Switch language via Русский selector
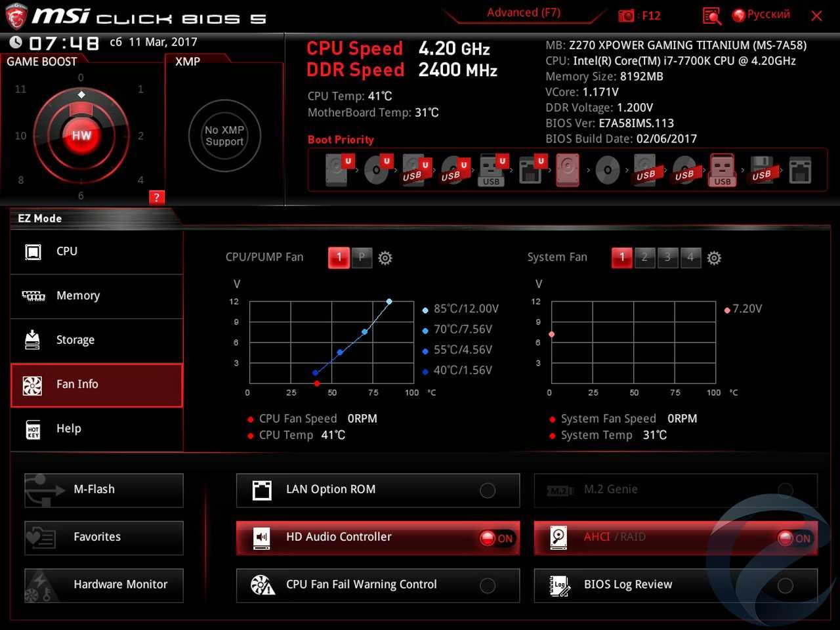The width and height of the screenshot is (840, 630). tap(761, 15)
